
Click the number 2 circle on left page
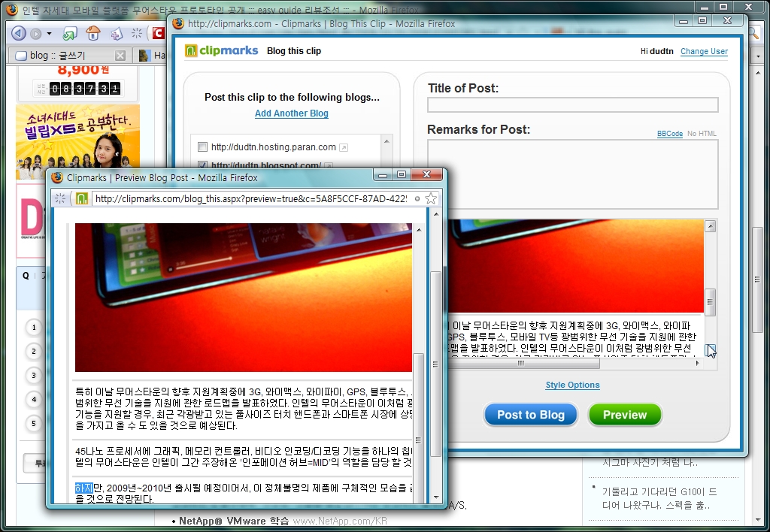[34, 352]
